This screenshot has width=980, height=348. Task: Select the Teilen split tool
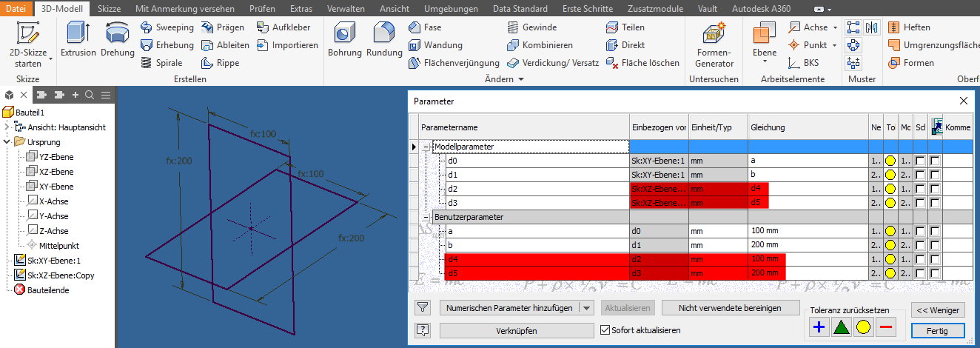625,27
